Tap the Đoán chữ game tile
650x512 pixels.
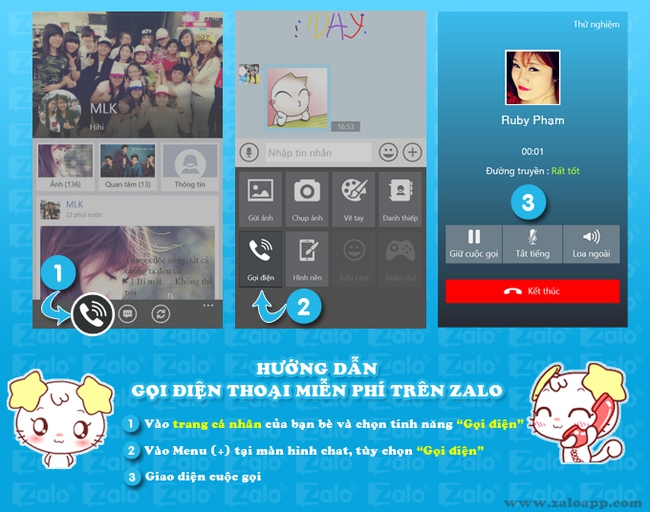click(x=400, y=259)
